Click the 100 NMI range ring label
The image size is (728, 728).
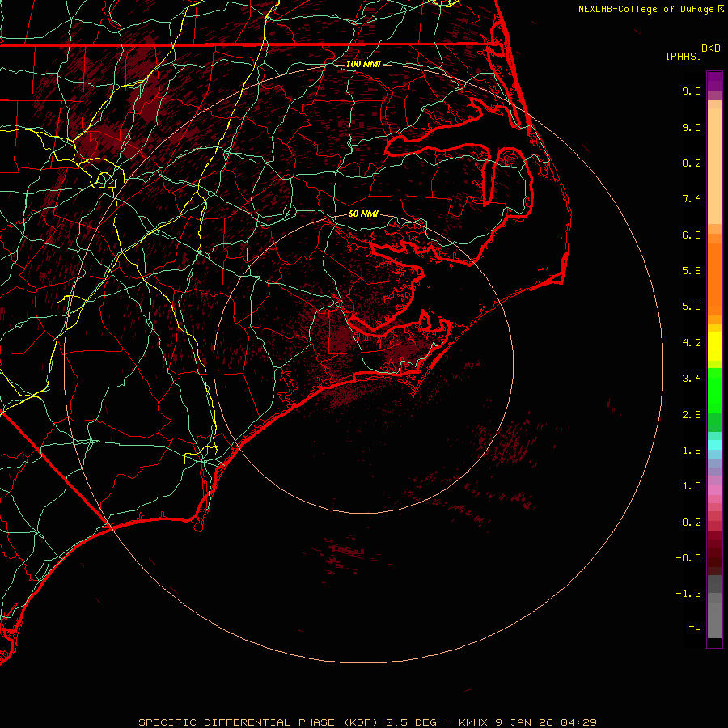[x=363, y=64]
